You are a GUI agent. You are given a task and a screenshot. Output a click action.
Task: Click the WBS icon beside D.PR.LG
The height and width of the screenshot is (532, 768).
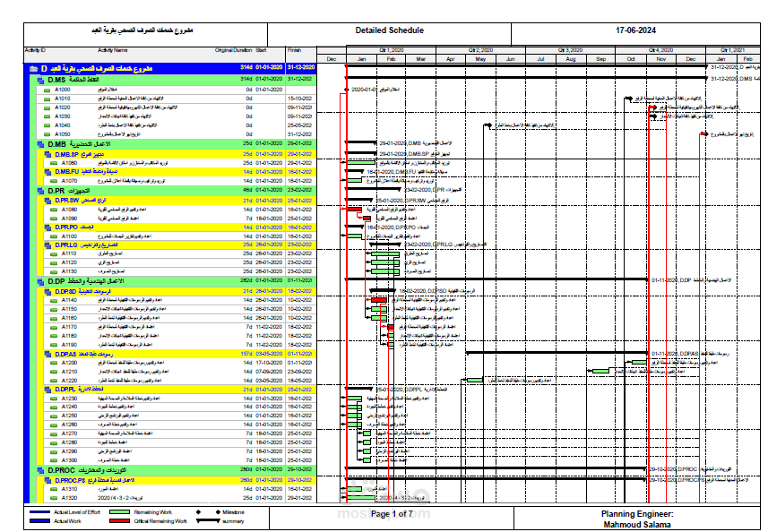[48, 245]
